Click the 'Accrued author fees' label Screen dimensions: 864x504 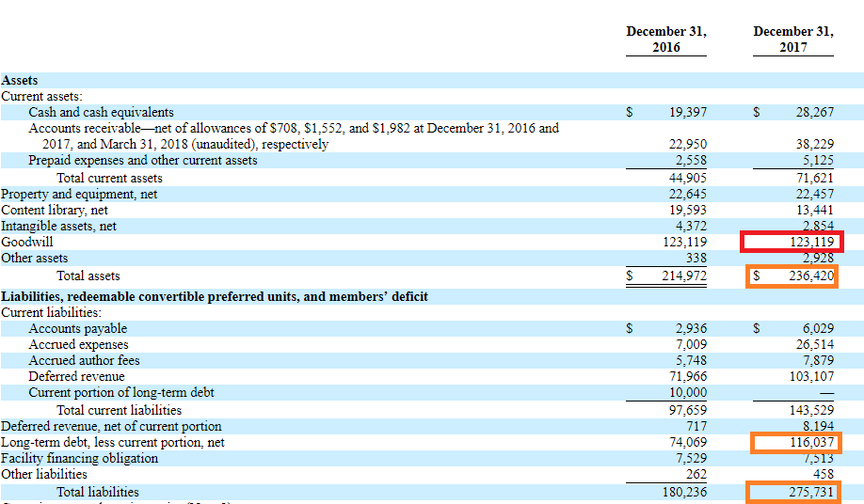84,360
